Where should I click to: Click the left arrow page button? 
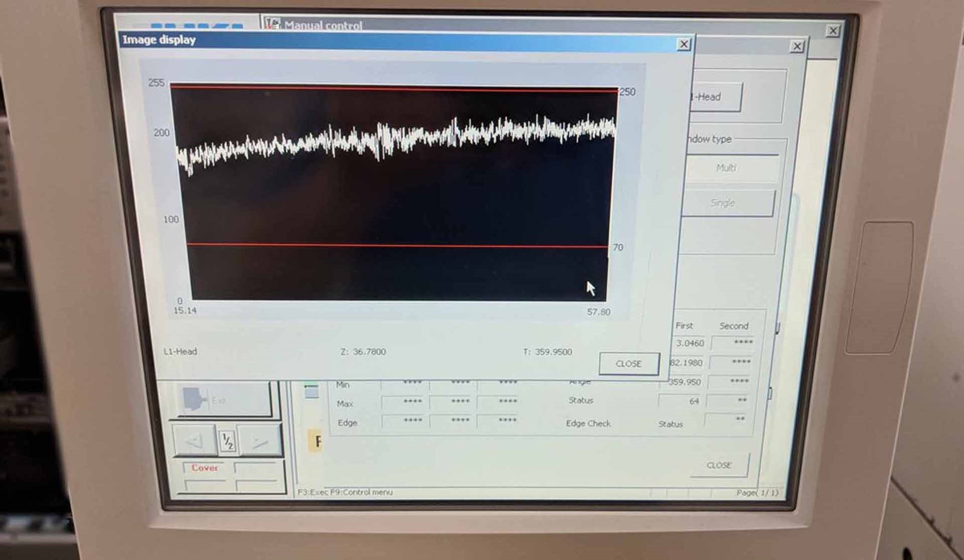coord(194,441)
